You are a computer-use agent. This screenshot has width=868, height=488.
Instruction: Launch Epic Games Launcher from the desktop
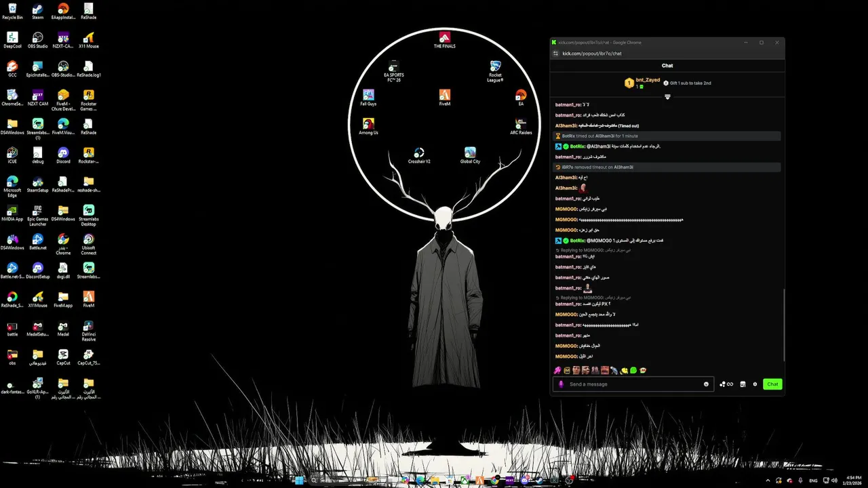(x=38, y=215)
